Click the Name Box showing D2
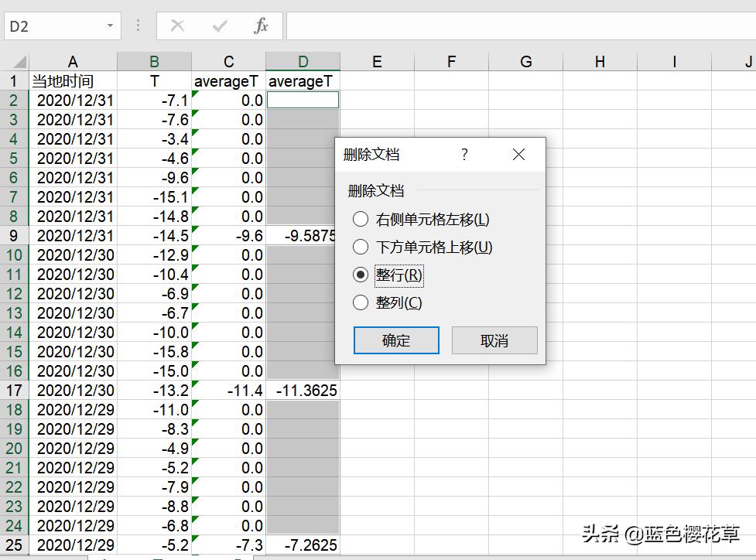The height and width of the screenshot is (560, 756). point(63,26)
